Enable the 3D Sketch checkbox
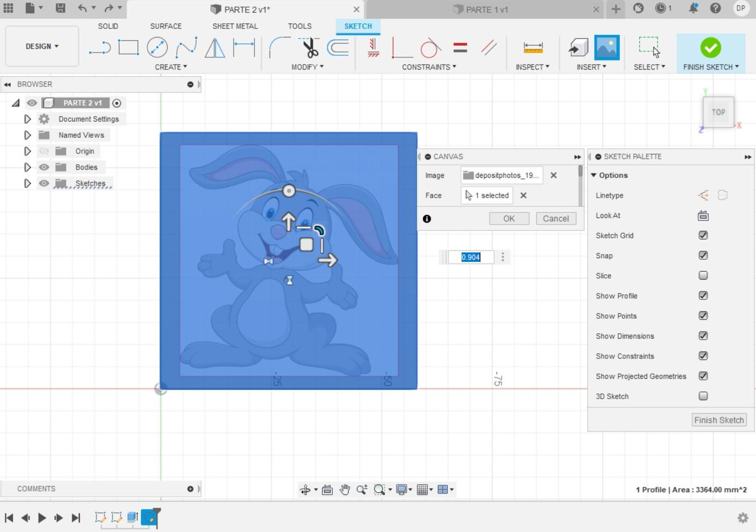Viewport: 756px width, 532px height. [x=703, y=396]
